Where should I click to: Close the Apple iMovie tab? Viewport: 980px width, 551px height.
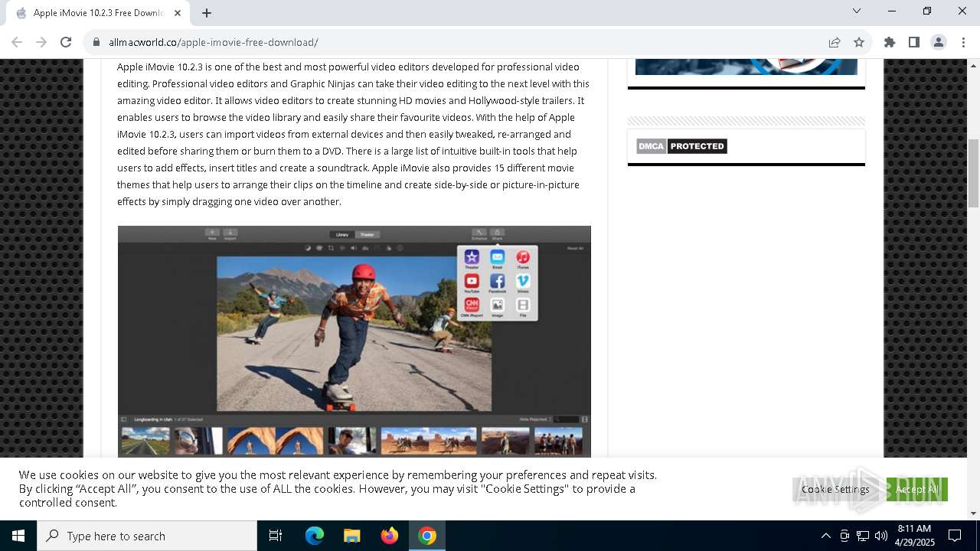pyautogui.click(x=178, y=13)
